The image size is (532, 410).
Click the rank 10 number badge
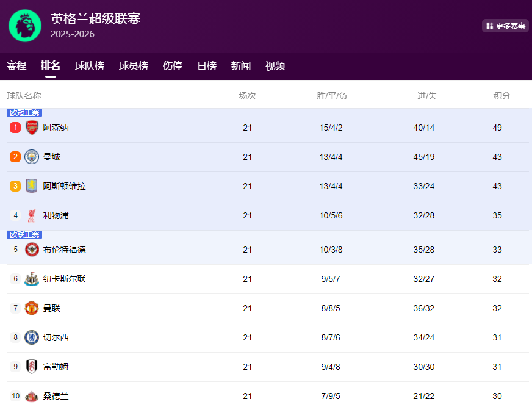(x=15, y=396)
